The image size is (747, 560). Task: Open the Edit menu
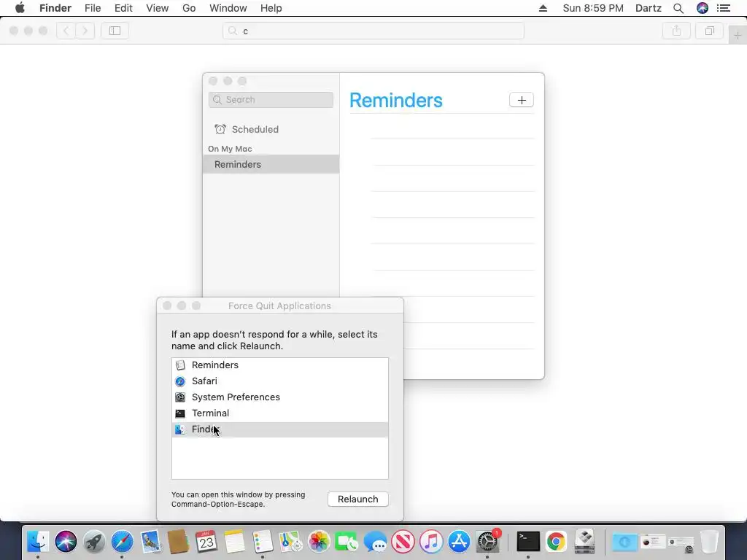coord(123,8)
